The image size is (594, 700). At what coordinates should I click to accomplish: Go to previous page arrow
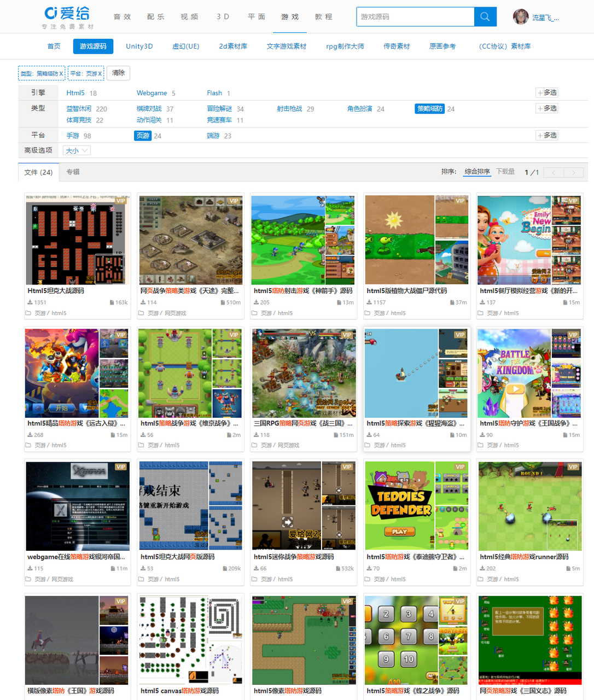pos(554,172)
